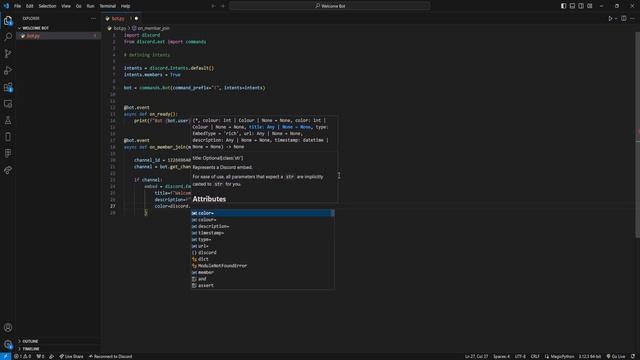Click CRLF end of line indicator
640x360 pixels.
(535, 356)
